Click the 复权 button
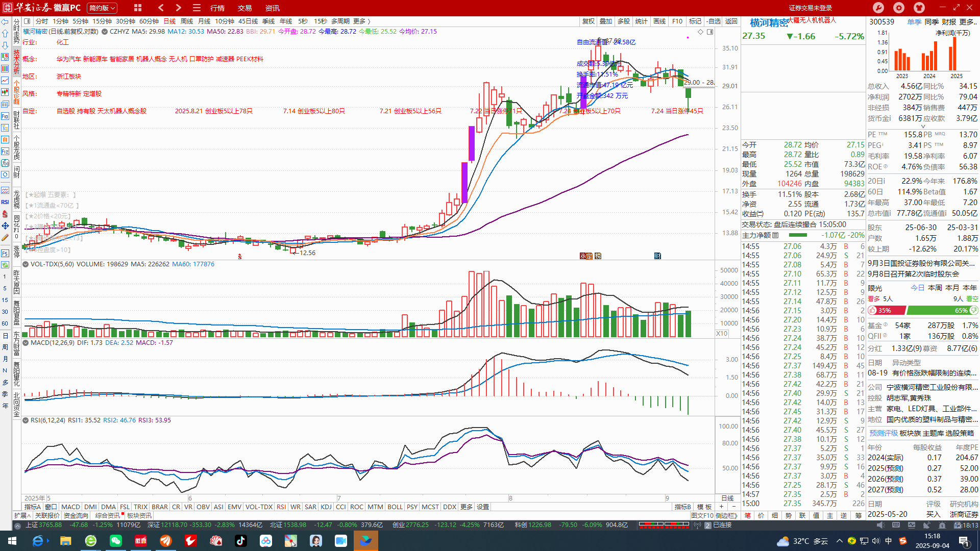The image size is (980, 551). pos(589,21)
